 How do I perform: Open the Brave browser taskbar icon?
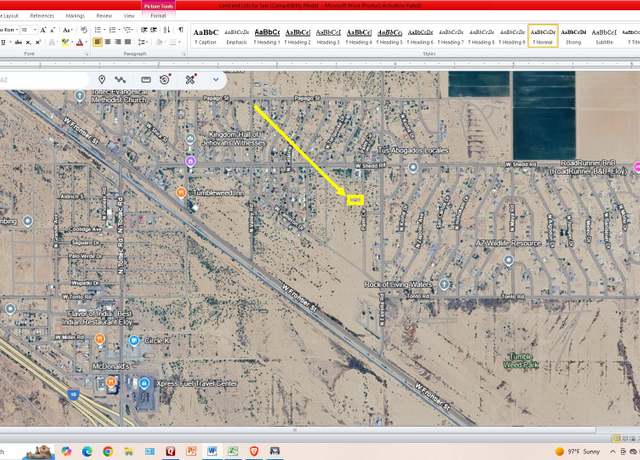254,451
